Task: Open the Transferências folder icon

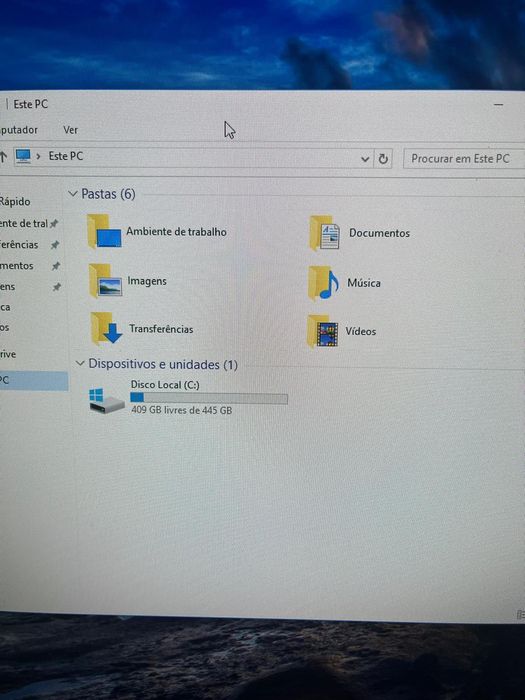Action: 106,329
